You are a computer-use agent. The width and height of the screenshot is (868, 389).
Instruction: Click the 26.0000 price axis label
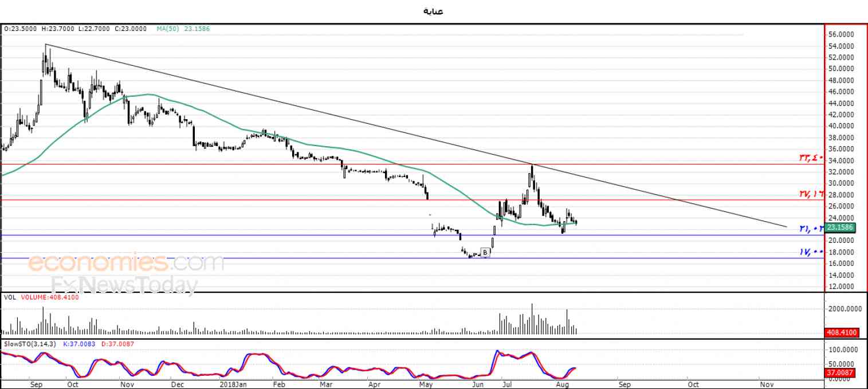[x=841, y=206]
